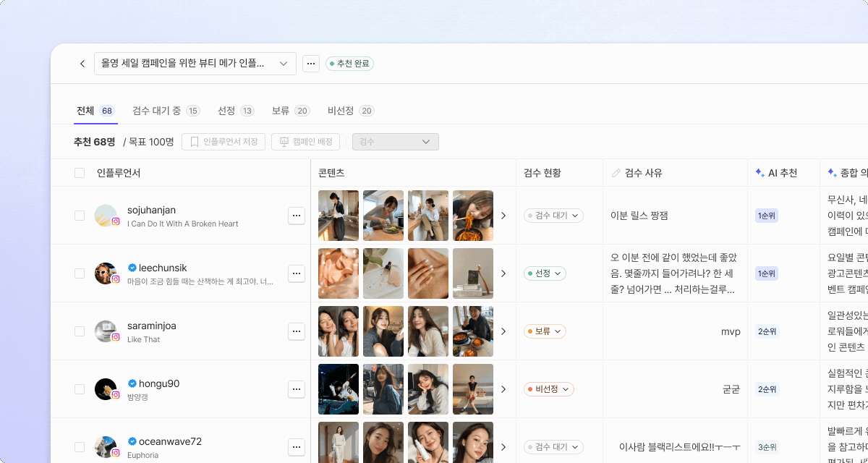Show more content for sojuhanjan via arrow
868x463 pixels.
(503, 216)
